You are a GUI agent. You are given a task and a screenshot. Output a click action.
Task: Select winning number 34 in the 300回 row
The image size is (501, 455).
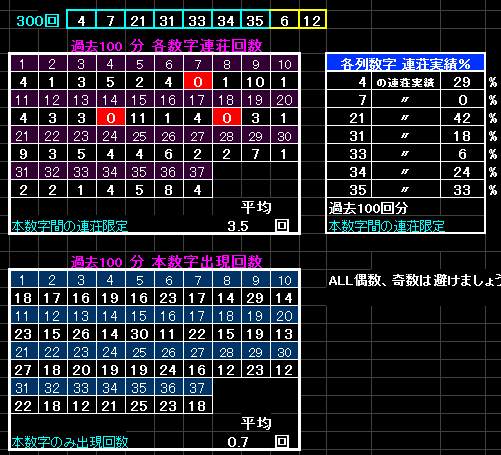(226, 20)
